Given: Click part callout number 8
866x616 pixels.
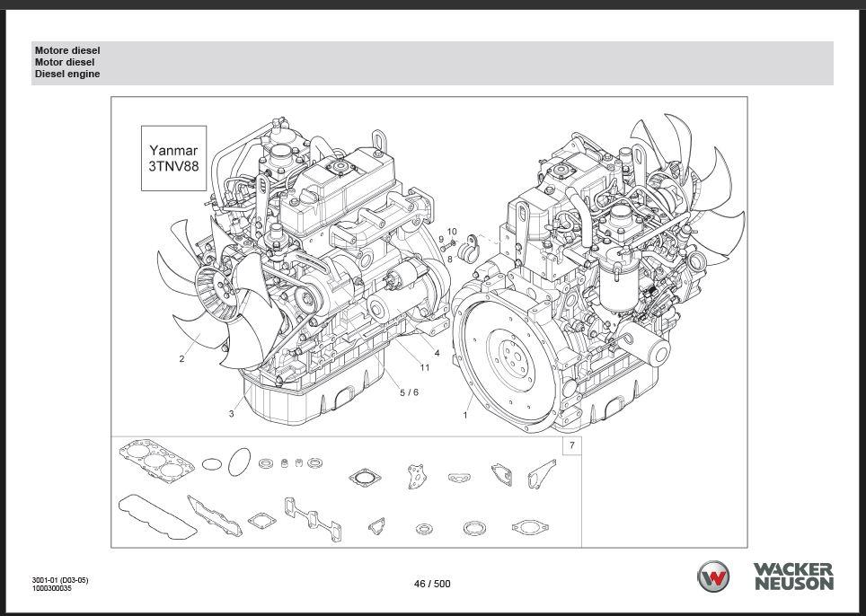Looking at the screenshot, I should click(x=450, y=259).
